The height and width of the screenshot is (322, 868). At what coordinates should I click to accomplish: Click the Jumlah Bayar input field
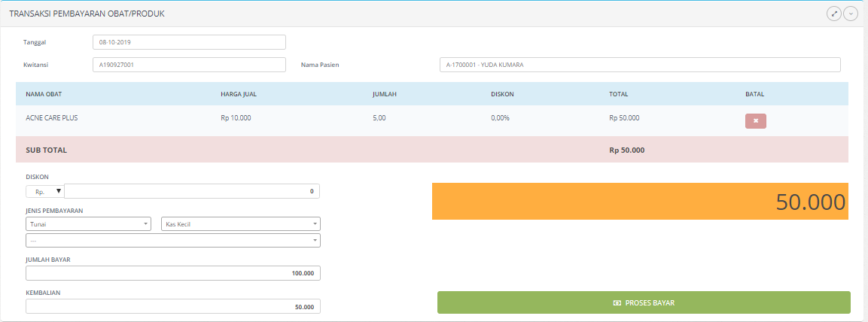pos(172,272)
